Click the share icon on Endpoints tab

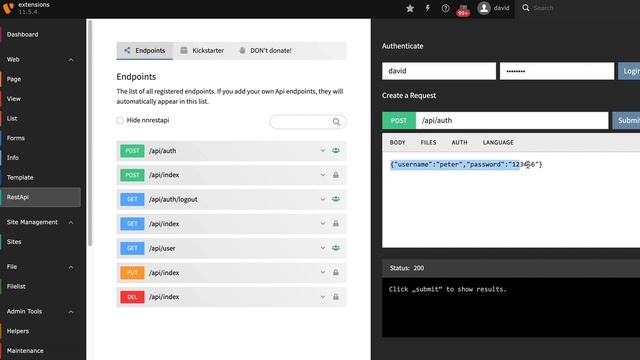coord(127,50)
